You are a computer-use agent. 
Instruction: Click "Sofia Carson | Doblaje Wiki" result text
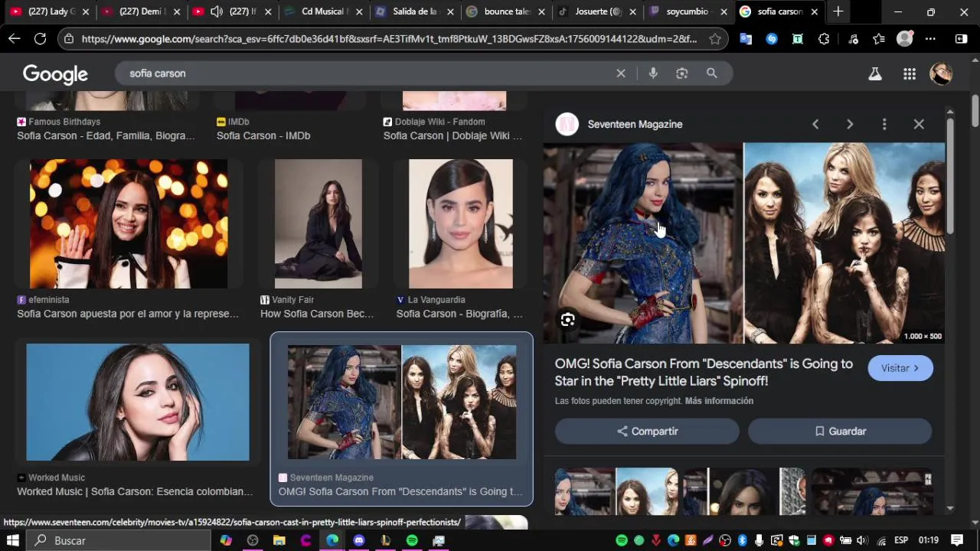point(452,135)
